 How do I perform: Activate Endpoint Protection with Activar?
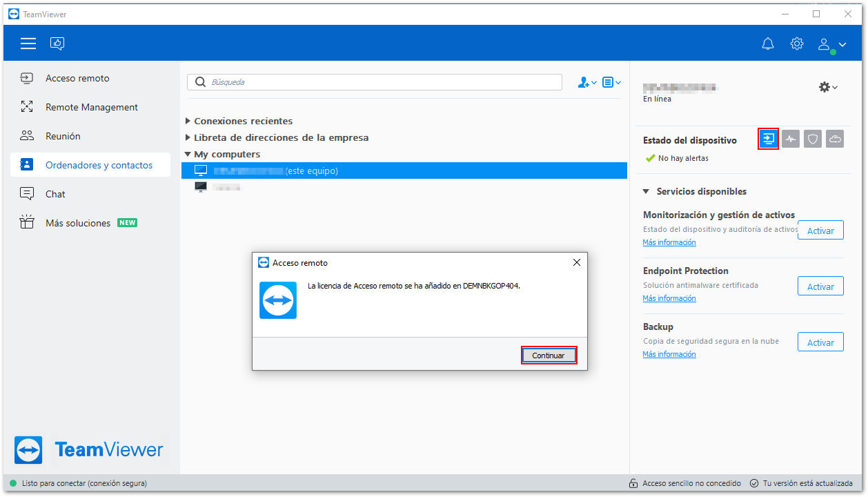coord(820,286)
